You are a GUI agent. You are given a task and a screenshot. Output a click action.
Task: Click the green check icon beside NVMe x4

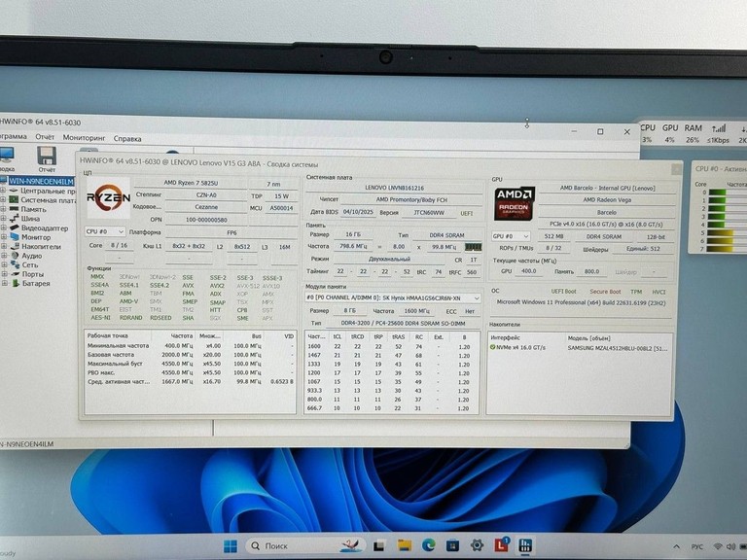pyautogui.click(x=492, y=348)
